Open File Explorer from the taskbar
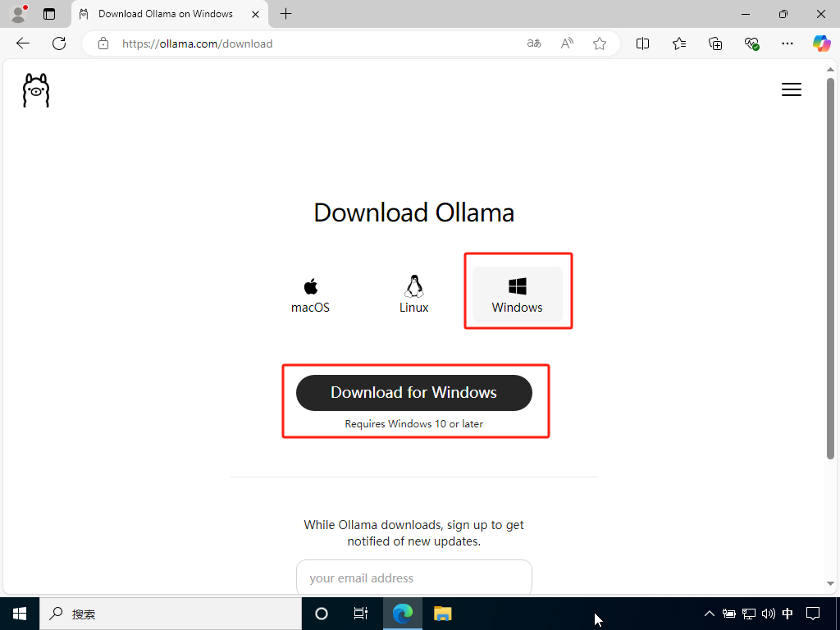 pyautogui.click(x=443, y=614)
